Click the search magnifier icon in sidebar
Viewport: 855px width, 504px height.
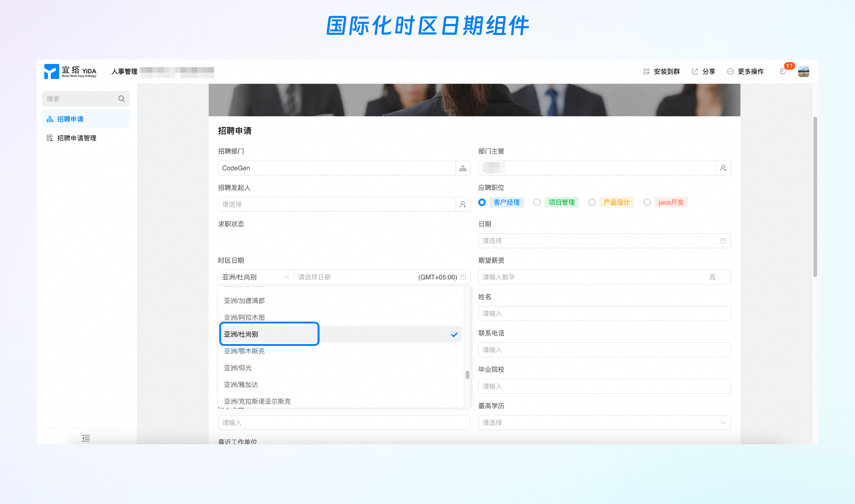(121, 99)
